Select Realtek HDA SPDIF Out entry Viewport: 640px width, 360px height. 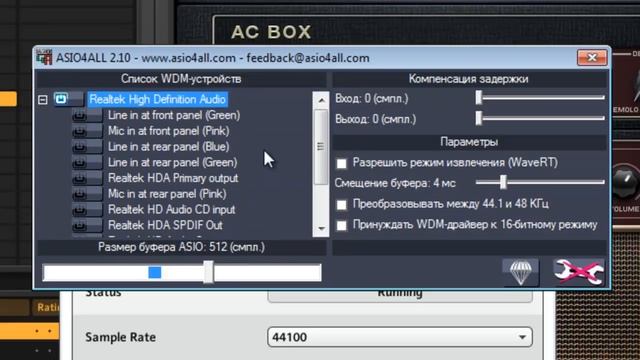coord(165,225)
